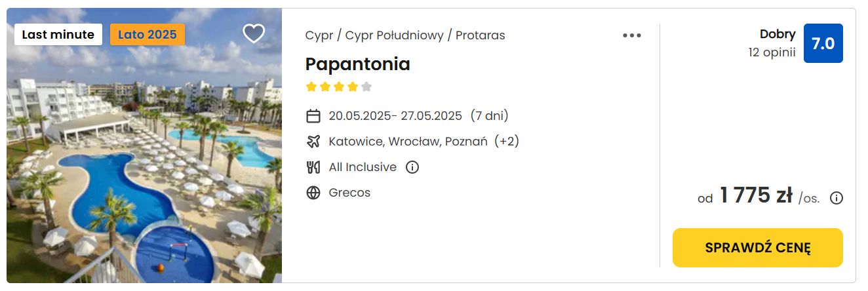Click the 1 775 zł price text
This screenshot has height=291, width=868.
pyautogui.click(x=756, y=195)
